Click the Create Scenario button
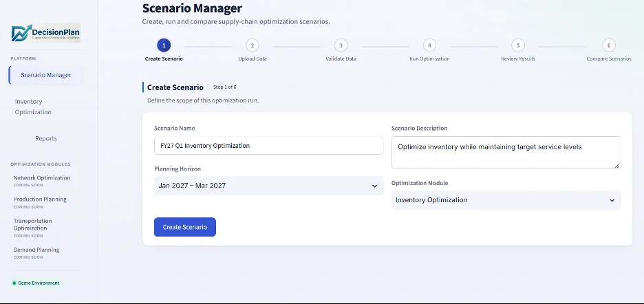This screenshot has height=304, width=644. [185, 227]
